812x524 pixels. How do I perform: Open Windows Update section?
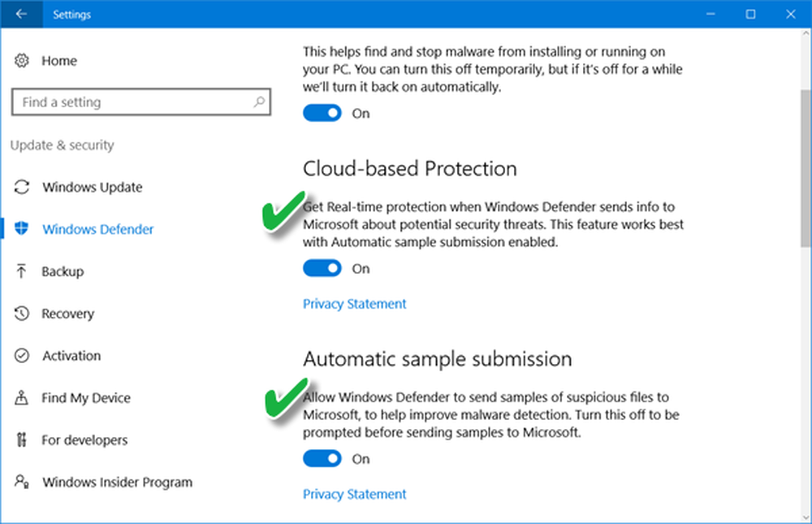click(93, 187)
